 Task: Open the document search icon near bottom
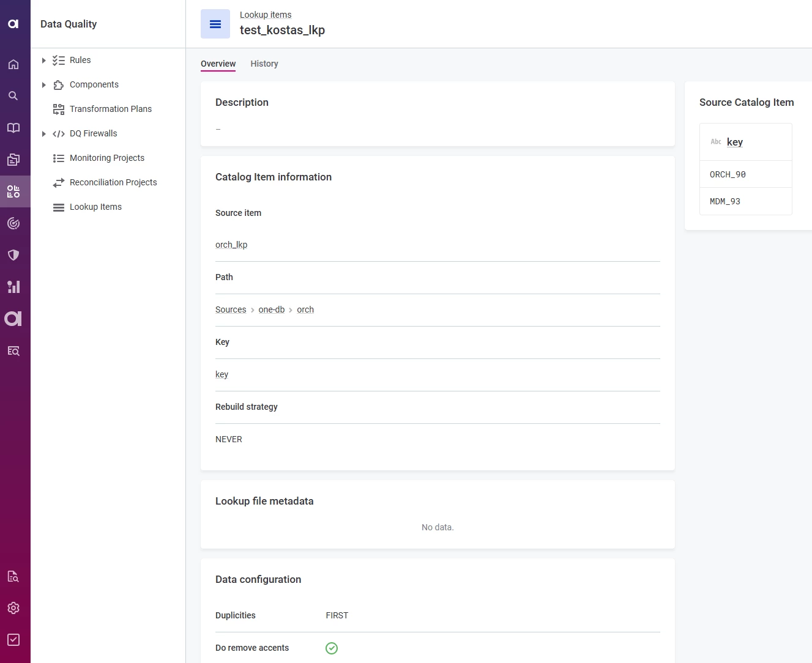point(13,576)
